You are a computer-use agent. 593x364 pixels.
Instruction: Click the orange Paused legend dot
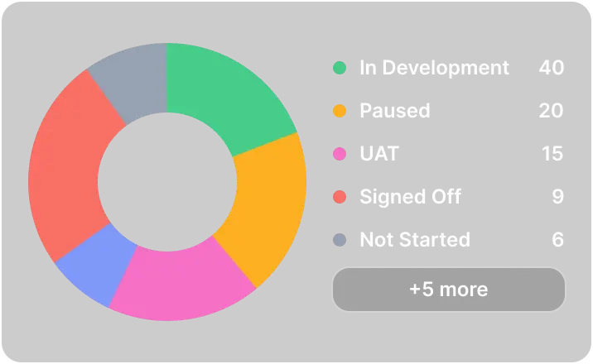pos(340,111)
